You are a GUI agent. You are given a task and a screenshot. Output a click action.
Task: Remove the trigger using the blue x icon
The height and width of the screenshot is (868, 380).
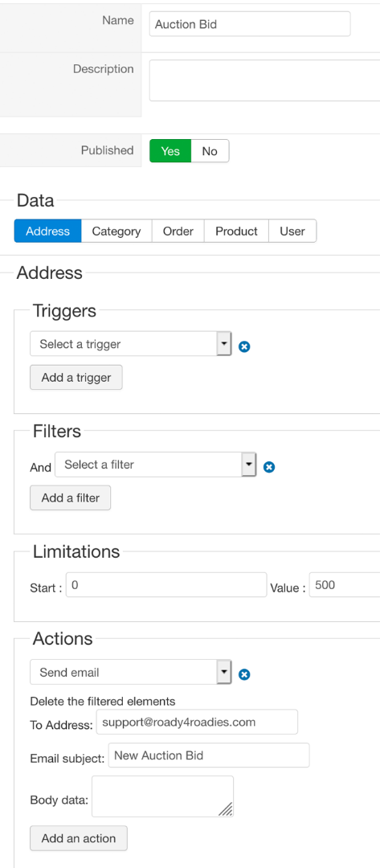(244, 347)
